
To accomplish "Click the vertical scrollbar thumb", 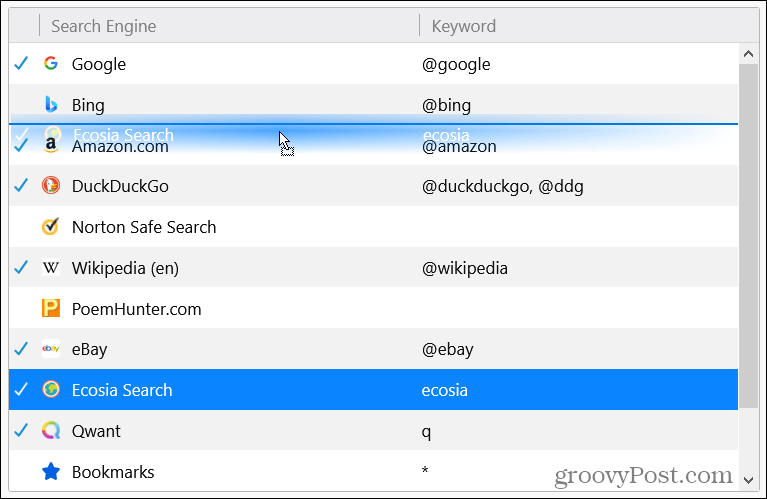I will [748, 235].
